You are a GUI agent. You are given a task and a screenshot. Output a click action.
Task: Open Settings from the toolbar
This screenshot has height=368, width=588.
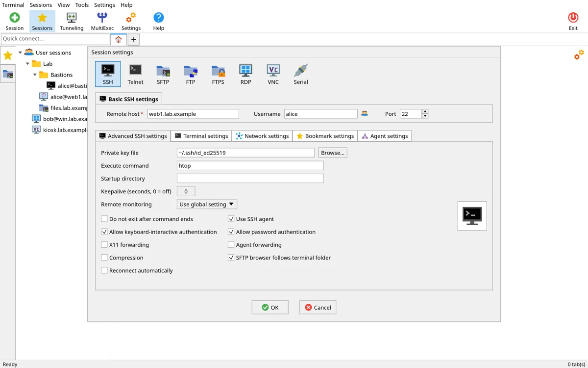131,21
